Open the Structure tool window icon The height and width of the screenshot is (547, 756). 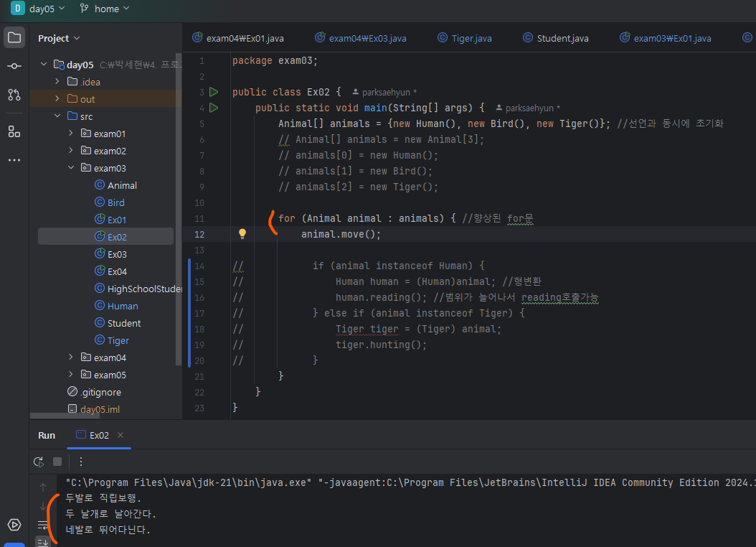pos(14,131)
